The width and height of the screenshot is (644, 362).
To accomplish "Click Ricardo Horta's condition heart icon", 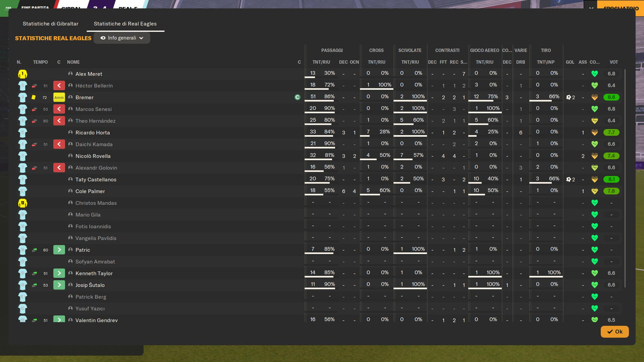I will click(594, 133).
